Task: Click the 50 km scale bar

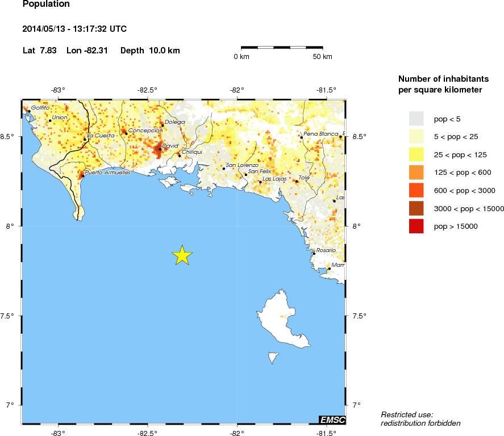Action: point(282,48)
